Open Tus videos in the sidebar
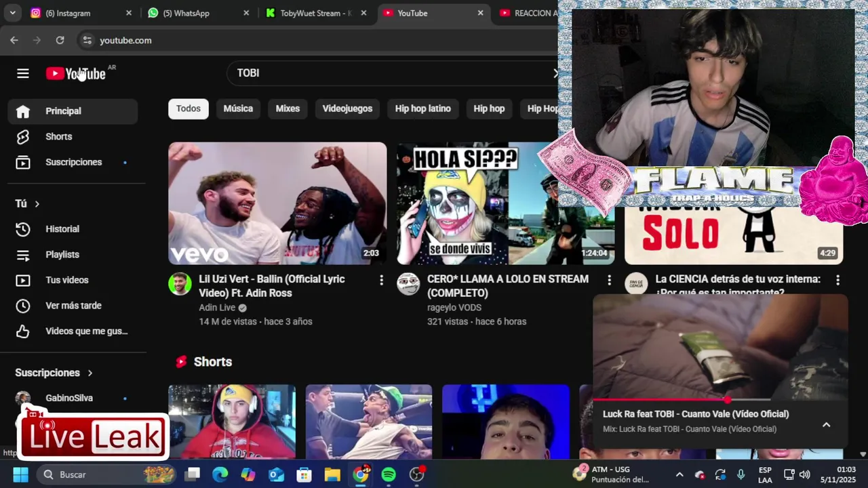Viewport: 868px width, 488px height. 73,281
